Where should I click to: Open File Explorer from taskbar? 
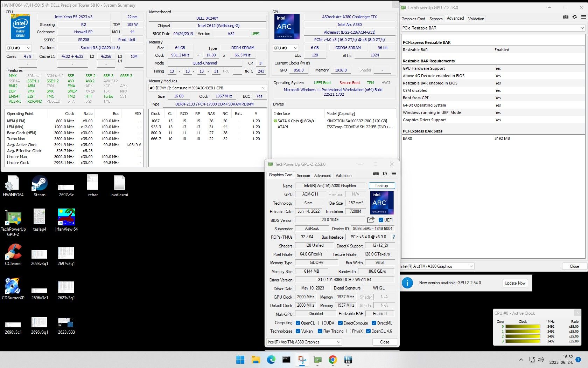point(256,360)
